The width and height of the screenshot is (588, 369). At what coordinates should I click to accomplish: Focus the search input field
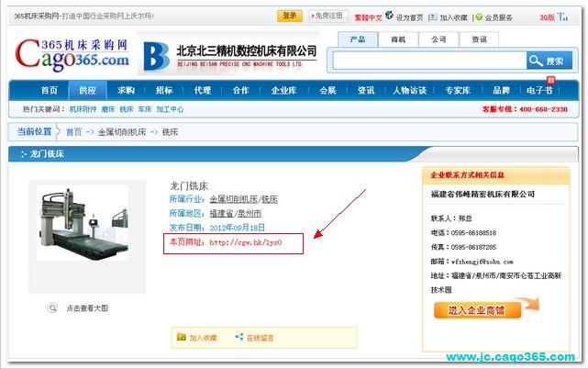tap(429, 61)
